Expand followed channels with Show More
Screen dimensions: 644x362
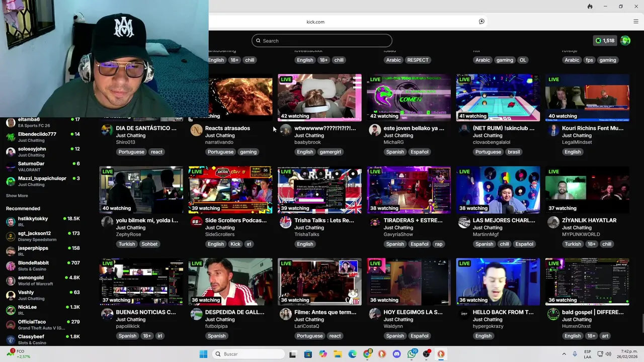point(17,196)
